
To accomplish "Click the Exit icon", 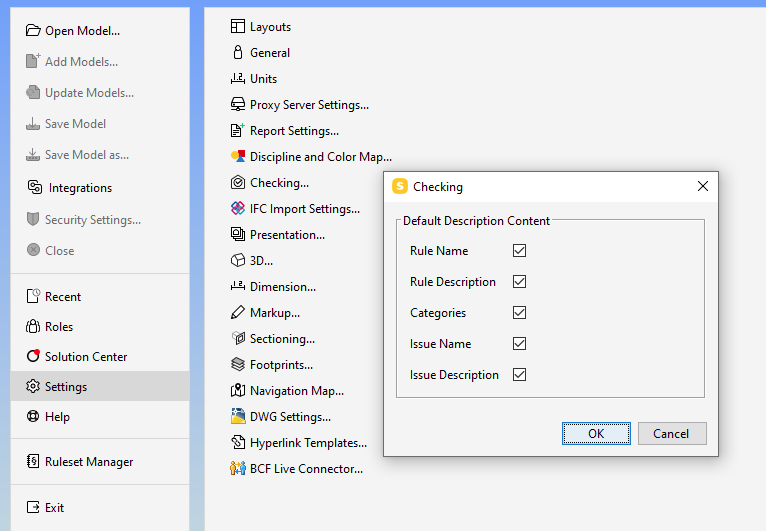I will (33, 507).
